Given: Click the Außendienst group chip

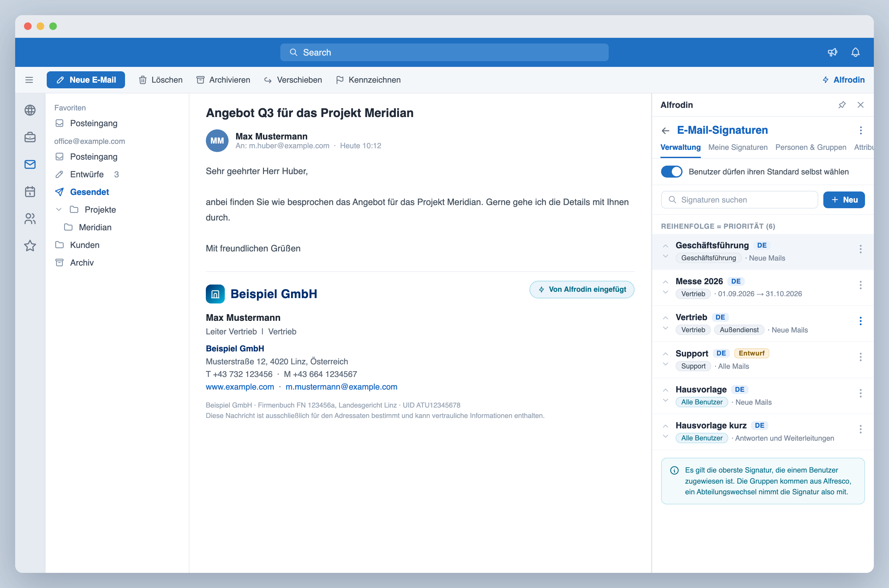Looking at the screenshot, I should point(739,330).
